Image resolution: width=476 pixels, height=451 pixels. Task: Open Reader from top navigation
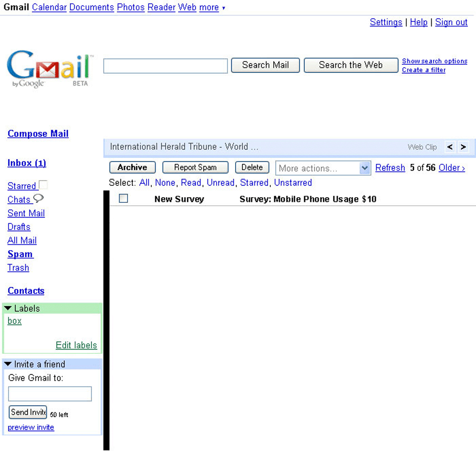[x=161, y=7]
